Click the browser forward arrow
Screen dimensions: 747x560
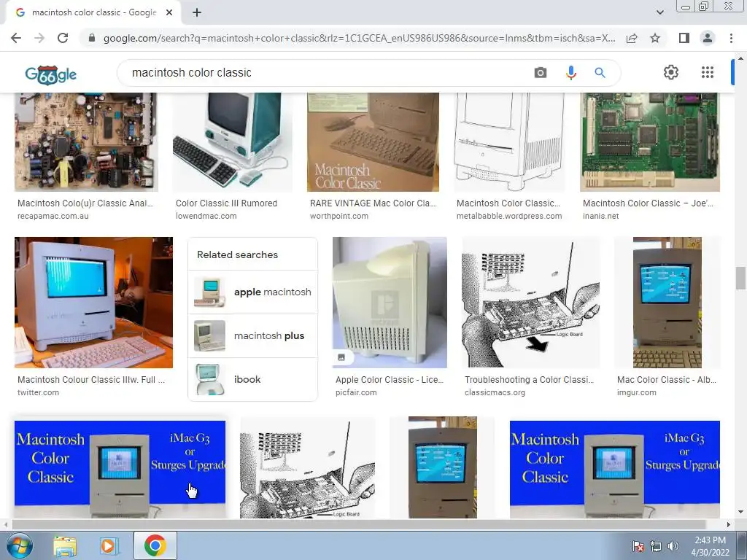(x=39, y=38)
